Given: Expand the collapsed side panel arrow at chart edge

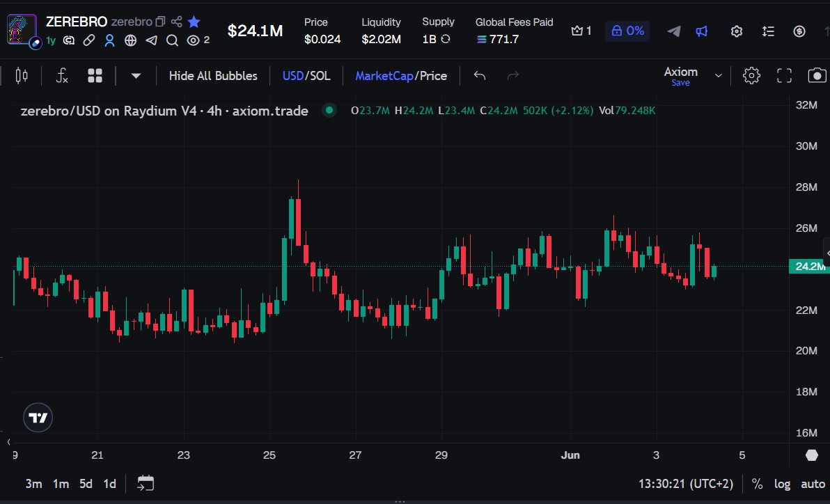Looking at the screenshot, I should (x=827, y=253).
